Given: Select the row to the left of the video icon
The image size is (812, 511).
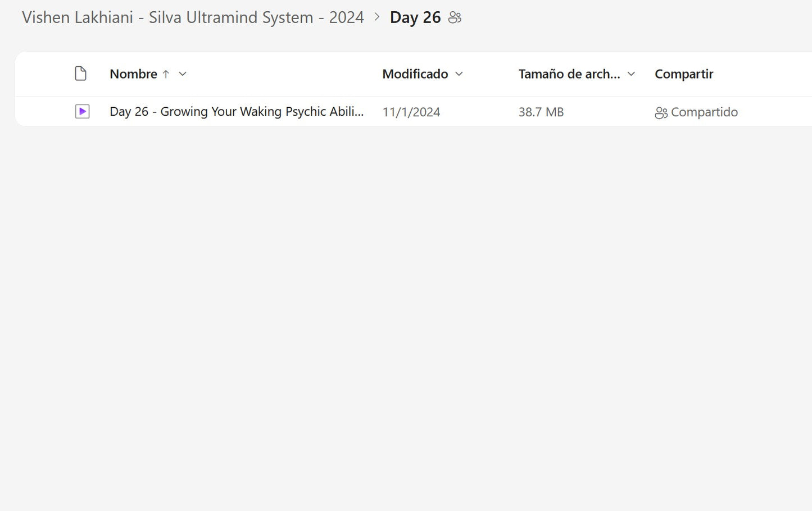Looking at the screenshot, I should [x=45, y=112].
